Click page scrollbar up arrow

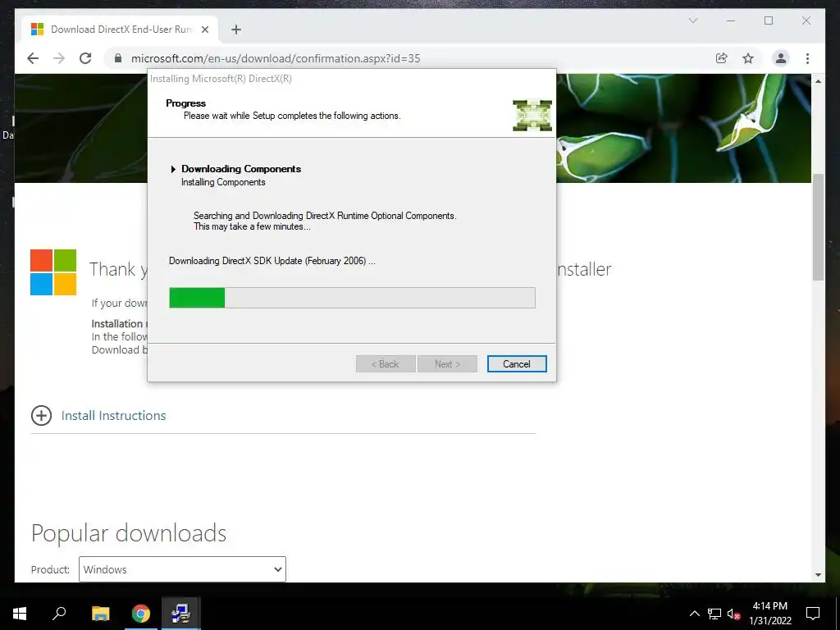tap(818, 81)
